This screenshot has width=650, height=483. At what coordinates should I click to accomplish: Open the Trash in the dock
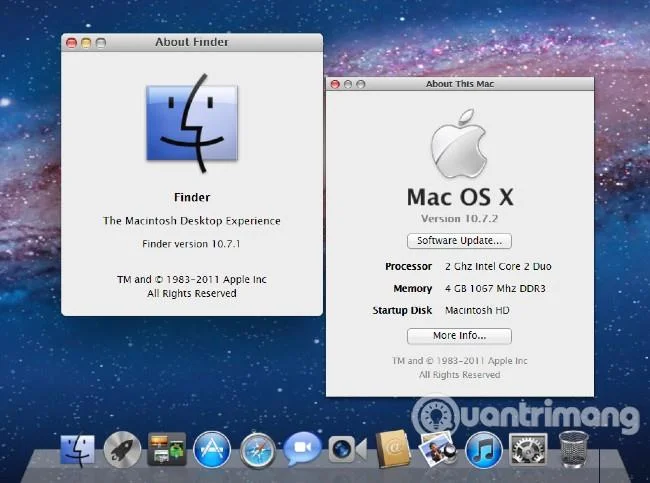click(x=574, y=449)
